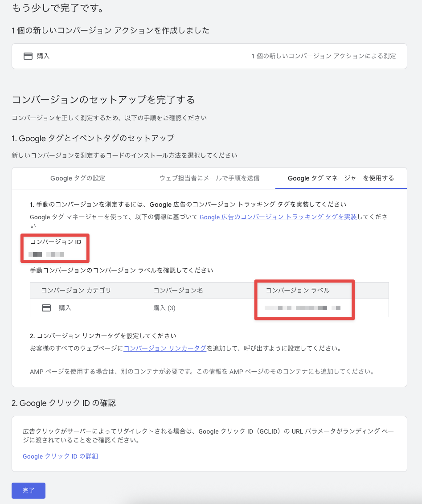The width and height of the screenshot is (422, 504).
Task: Follow the コンバージョン リンカータグ link
Action: tap(165, 348)
